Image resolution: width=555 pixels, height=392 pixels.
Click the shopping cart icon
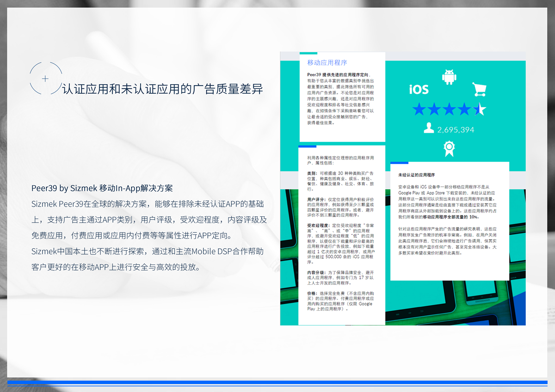(479, 89)
